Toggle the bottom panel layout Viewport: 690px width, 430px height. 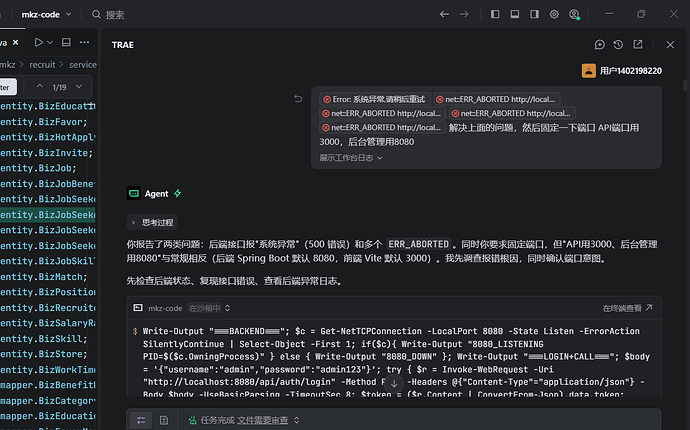click(514, 15)
